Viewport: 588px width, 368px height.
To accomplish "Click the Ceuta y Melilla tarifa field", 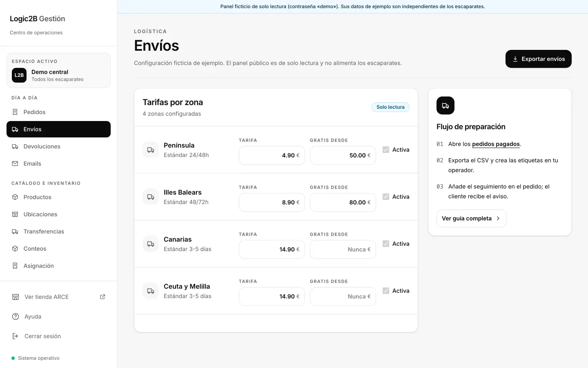I will pyautogui.click(x=272, y=296).
